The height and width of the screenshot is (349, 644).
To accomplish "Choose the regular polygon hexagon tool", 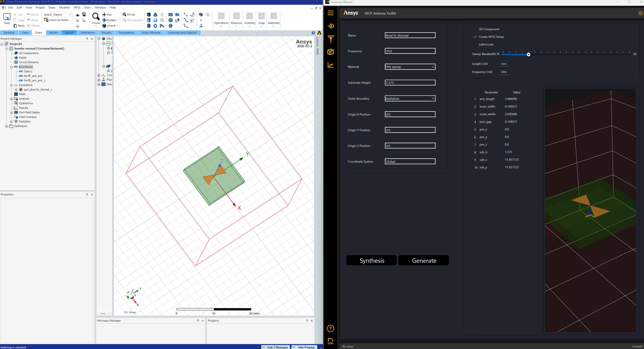I will pyautogui.click(x=170, y=26).
